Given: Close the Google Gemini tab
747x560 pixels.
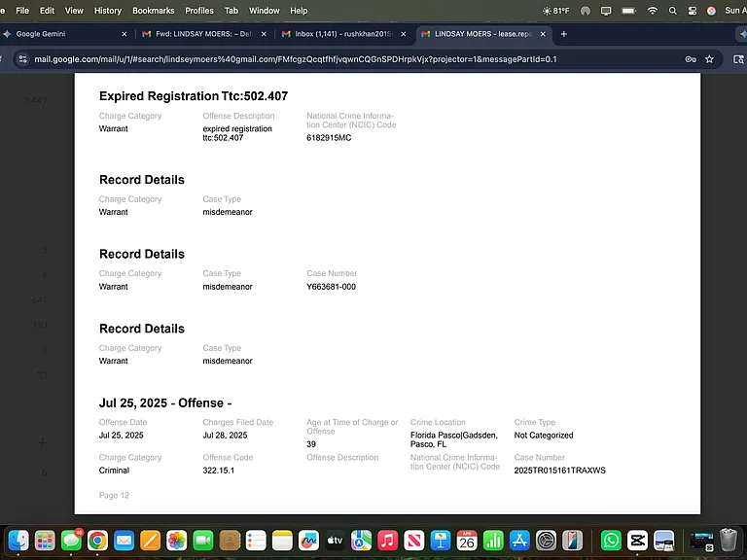Looking at the screenshot, I should click(x=124, y=34).
